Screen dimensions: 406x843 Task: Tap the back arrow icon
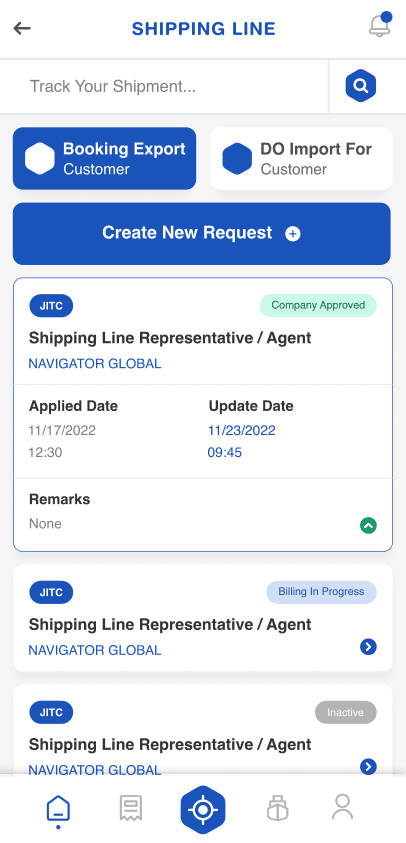coord(22,28)
